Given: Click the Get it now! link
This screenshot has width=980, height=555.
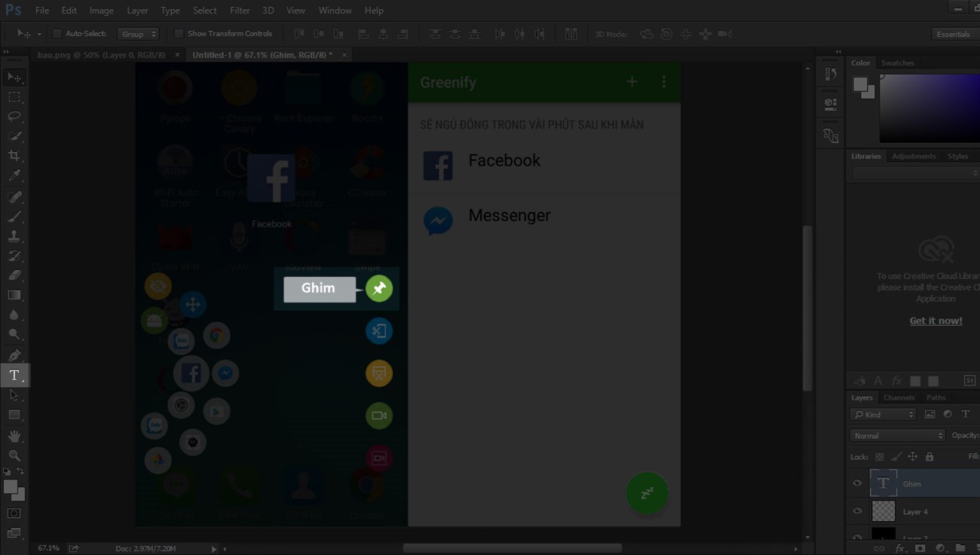Looking at the screenshot, I should (936, 320).
